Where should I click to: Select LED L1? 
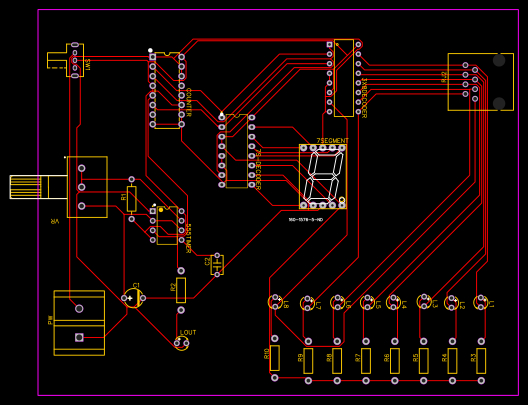click(x=481, y=302)
